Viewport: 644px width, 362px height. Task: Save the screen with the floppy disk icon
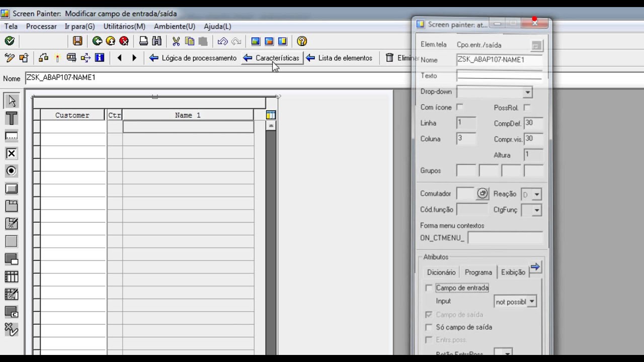pos(77,41)
